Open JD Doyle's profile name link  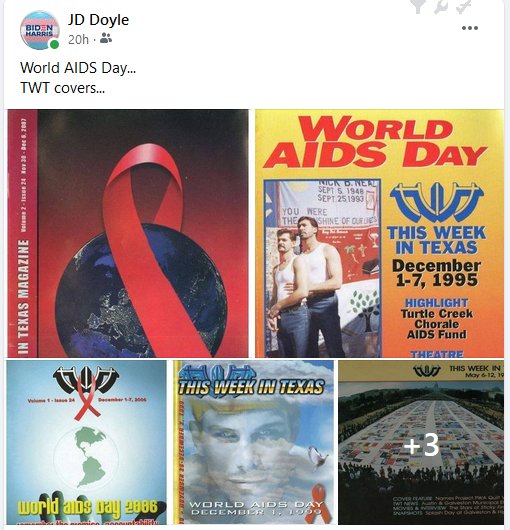(98, 20)
